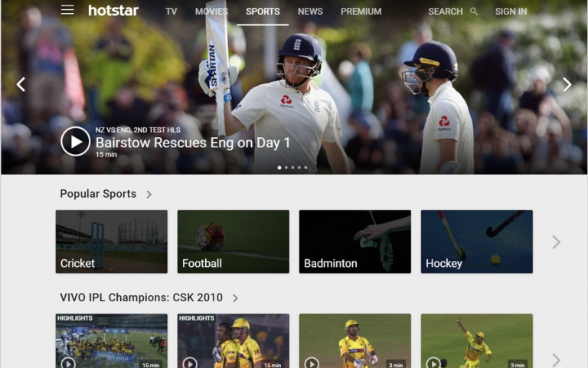Select the second carousel dot

tap(286, 167)
